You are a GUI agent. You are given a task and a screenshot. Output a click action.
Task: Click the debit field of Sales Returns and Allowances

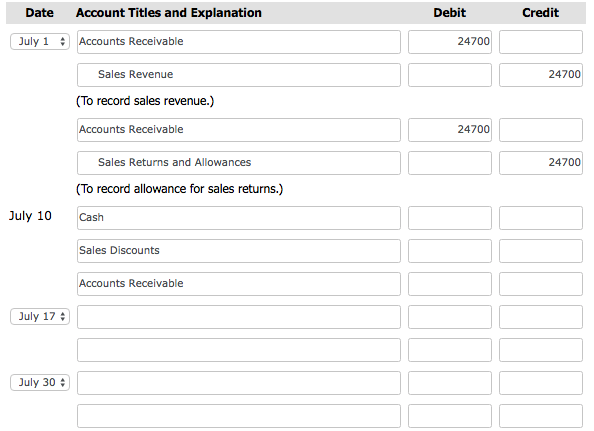tap(450, 163)
